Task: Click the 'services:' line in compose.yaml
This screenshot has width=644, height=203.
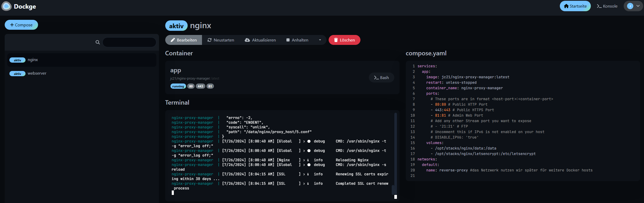Action: 427,66
